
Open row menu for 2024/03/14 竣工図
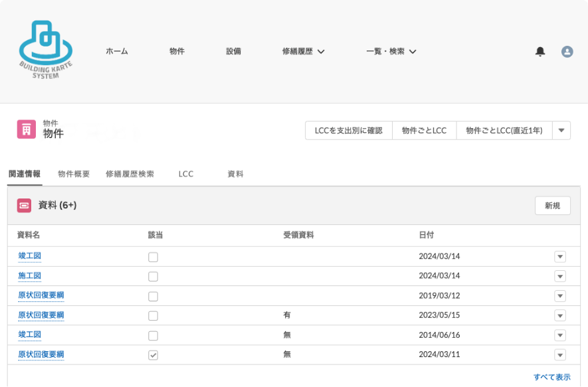click(x=560, y=257)
